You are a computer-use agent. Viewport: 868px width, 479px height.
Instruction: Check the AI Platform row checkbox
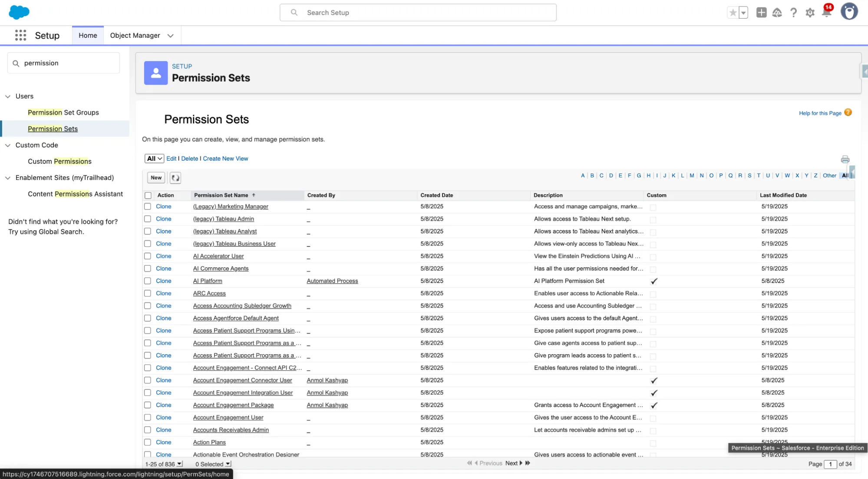(x=148, y=281)
